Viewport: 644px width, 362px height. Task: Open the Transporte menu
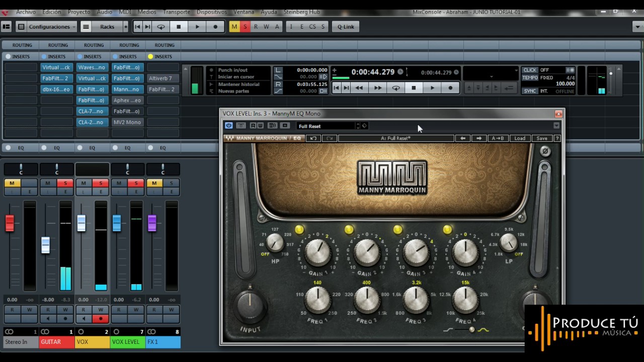[177, 12]
